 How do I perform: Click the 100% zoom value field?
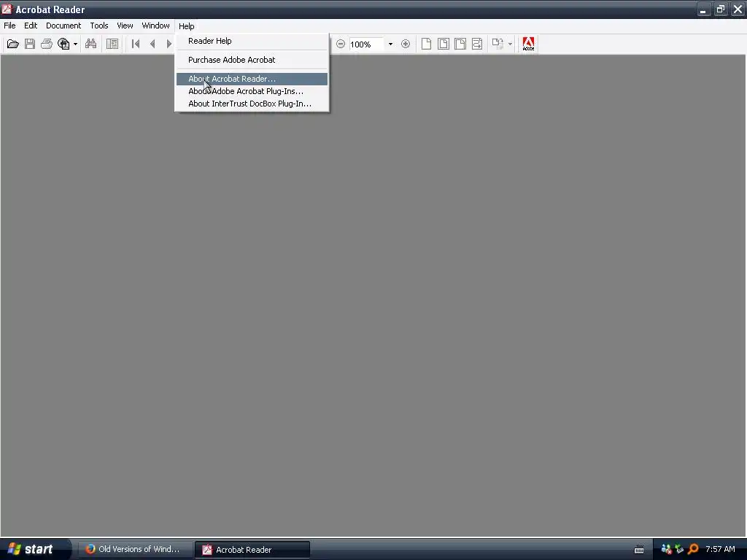coord(366,44)
